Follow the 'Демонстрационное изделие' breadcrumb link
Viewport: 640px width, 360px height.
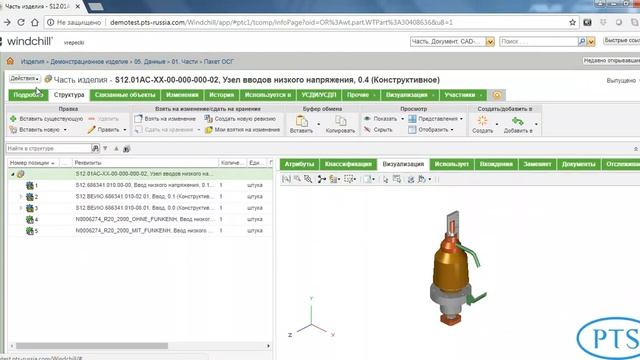(x=89, y=62)
